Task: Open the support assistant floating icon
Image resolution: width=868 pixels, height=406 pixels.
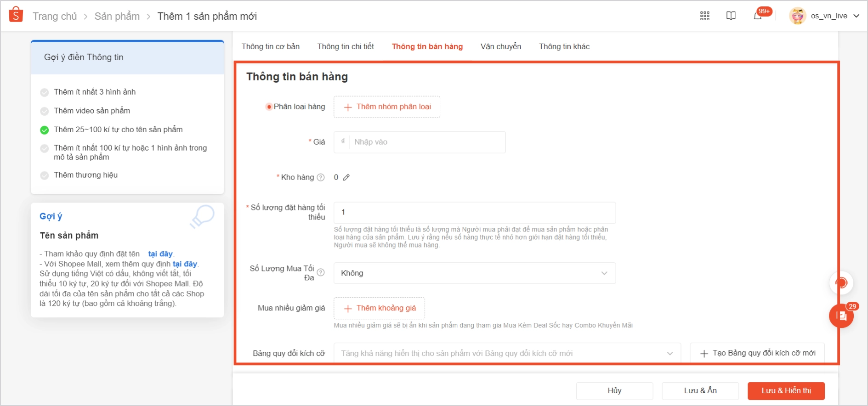Action: coord(841,283)
